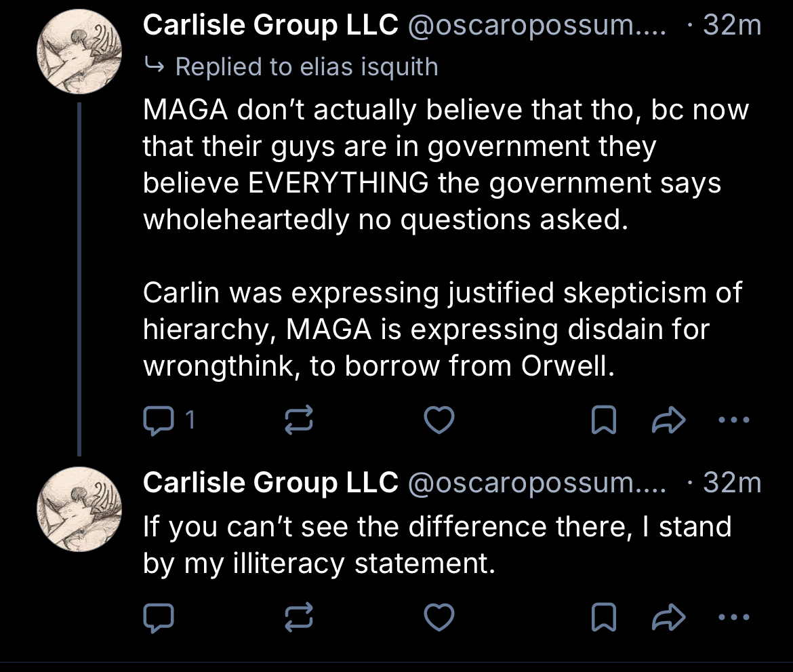793x672 pixels.
Task: Reply to the first Carlisle Group post
Action: [160, 421]
